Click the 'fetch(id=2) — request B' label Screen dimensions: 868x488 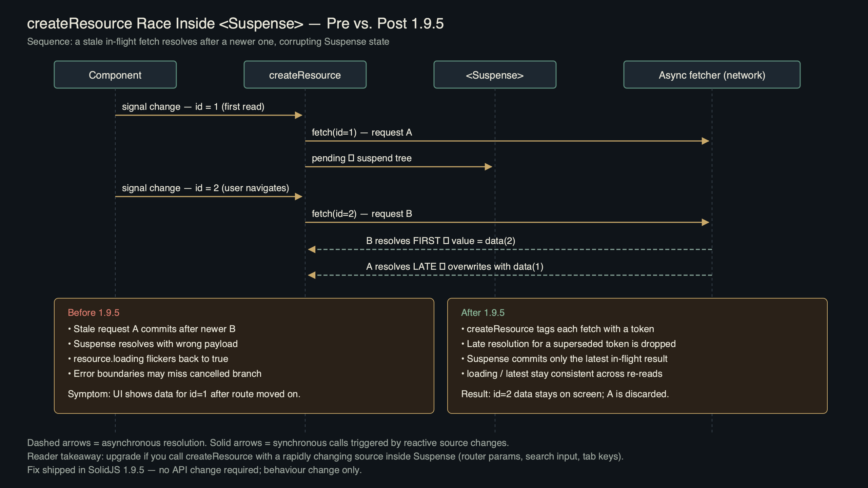[361, 213]
